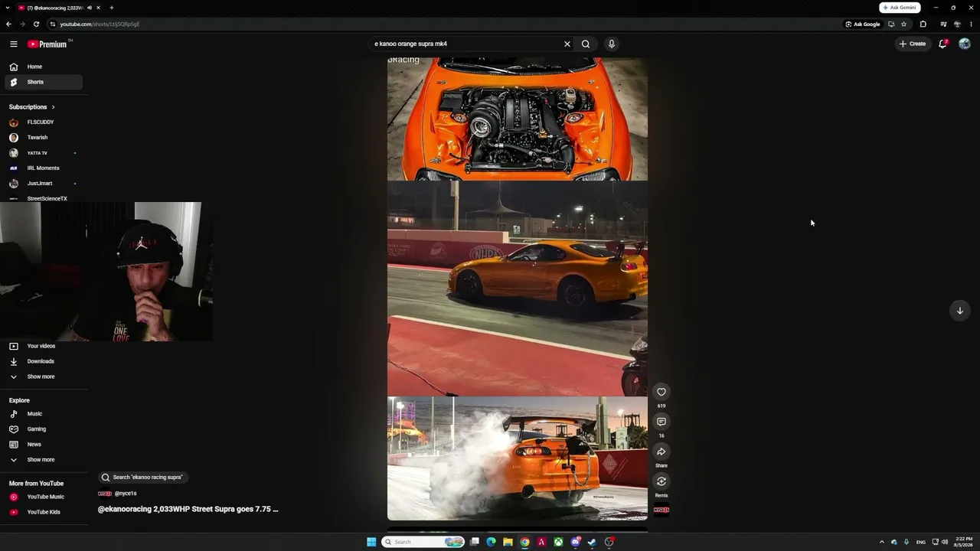Open Music under Explore
This screenshot has width=980, height=551.
pos(44,414)
